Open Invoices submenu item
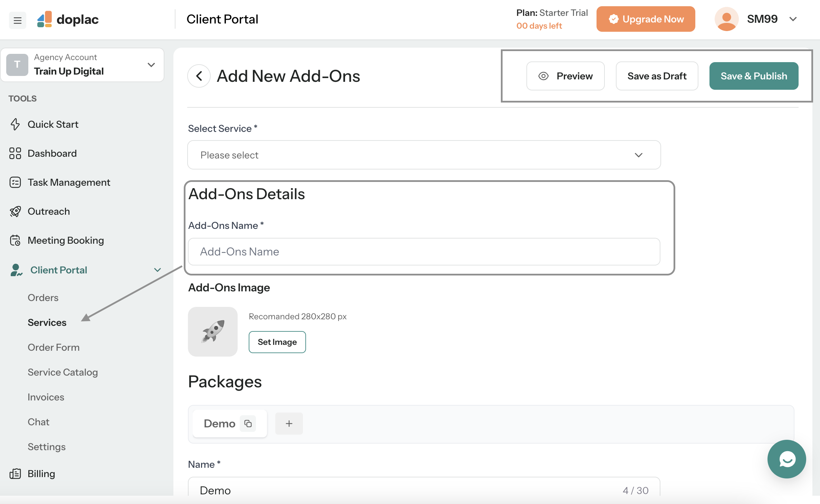Image resolution: width=820 pixels, height=504 pixels. 46,397
